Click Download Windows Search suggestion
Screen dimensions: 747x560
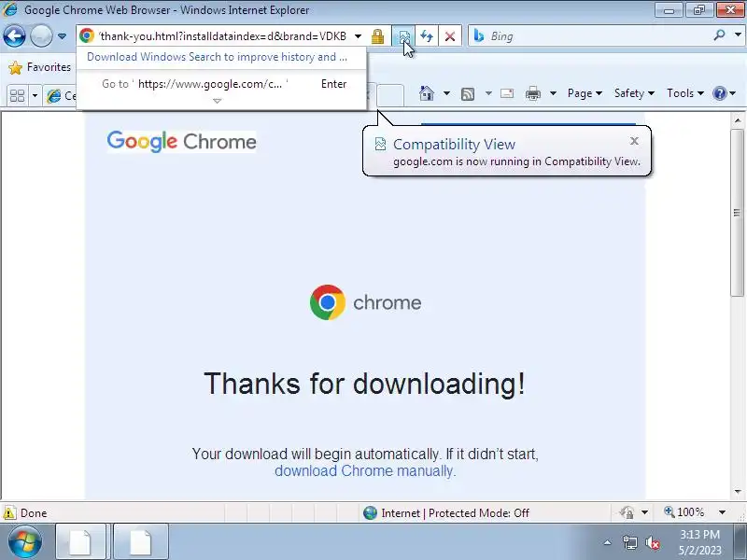coord(217,57)
